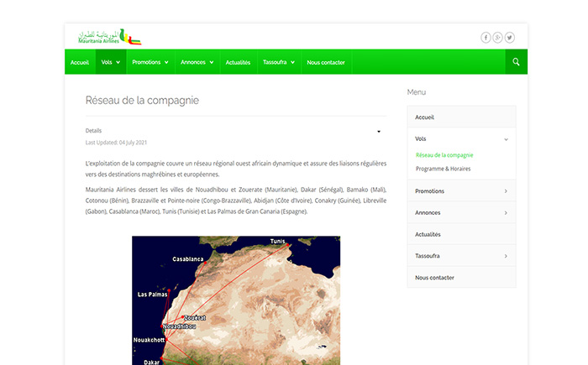Open the Facebook social icon

(x=486, y=38)
